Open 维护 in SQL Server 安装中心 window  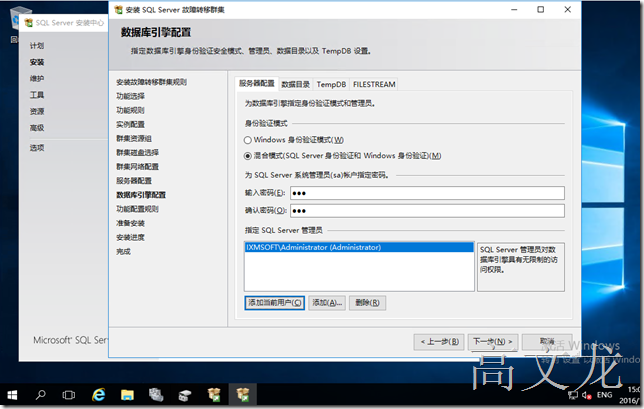(37, 78)
